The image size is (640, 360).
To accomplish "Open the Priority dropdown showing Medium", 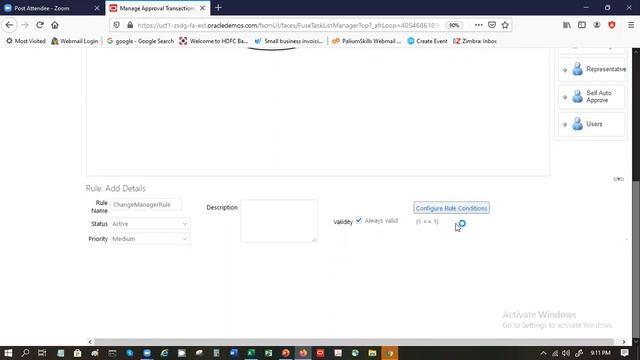I will tap(150, 239).
